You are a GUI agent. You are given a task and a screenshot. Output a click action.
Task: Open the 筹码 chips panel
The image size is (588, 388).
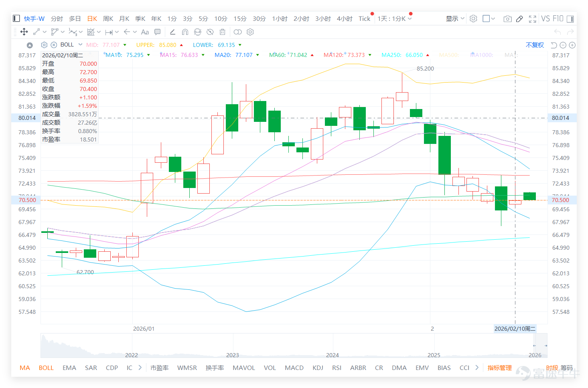coord(567,368)
